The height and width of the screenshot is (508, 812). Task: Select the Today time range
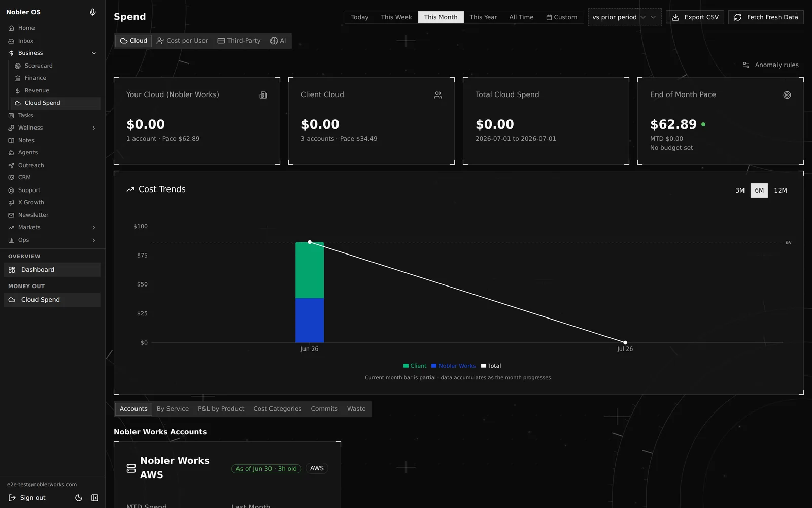tap(360, 17)
